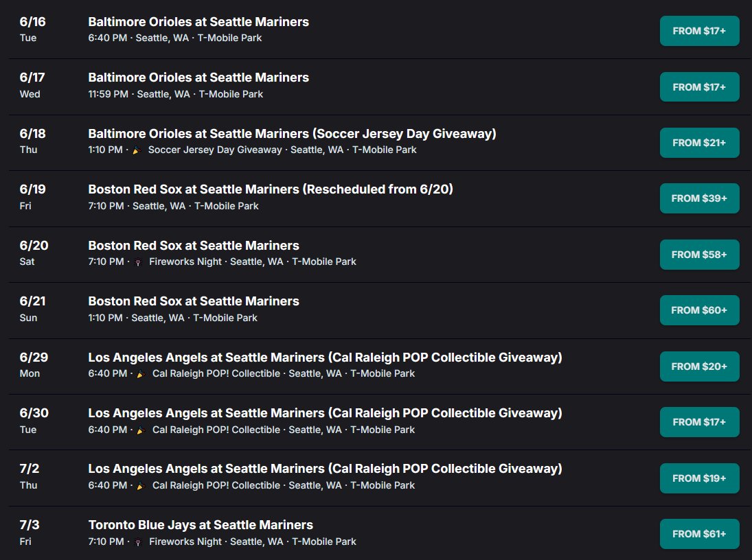Open the 6/20 Boston Red Sox at Mariners title
Image resolution: width=752 pixels, height=560 pixels.
pyautogui.click(x=194, y=246)
